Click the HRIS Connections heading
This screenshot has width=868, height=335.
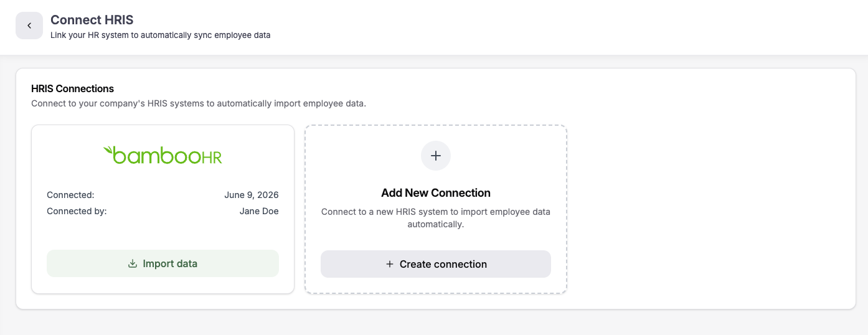tap(73, 88)
